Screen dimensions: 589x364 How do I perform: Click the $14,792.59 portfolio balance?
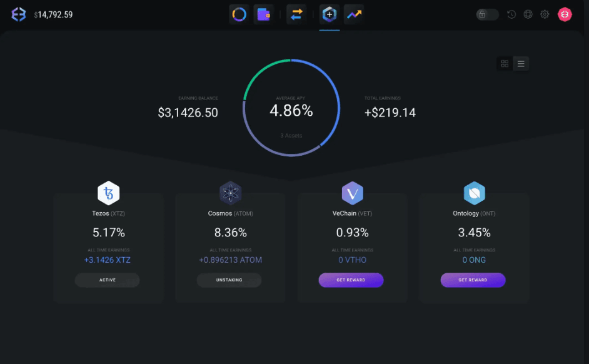[x=54, y=14]
